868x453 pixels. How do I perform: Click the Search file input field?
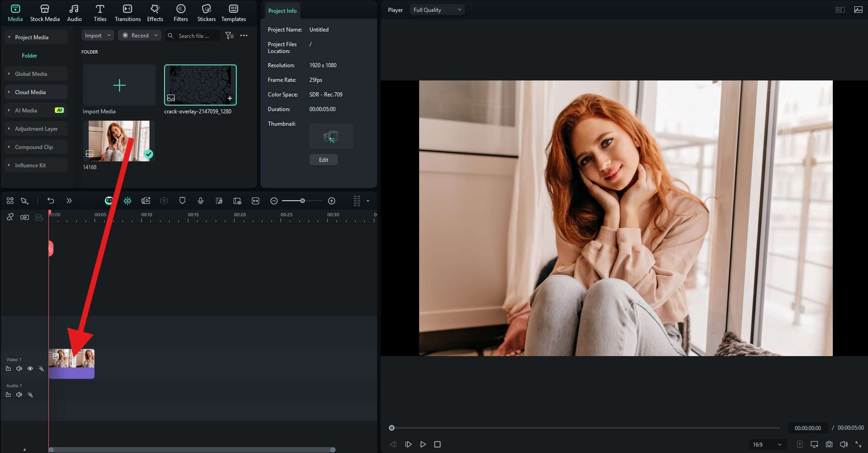pyautogui.click(x=193, y=36)
